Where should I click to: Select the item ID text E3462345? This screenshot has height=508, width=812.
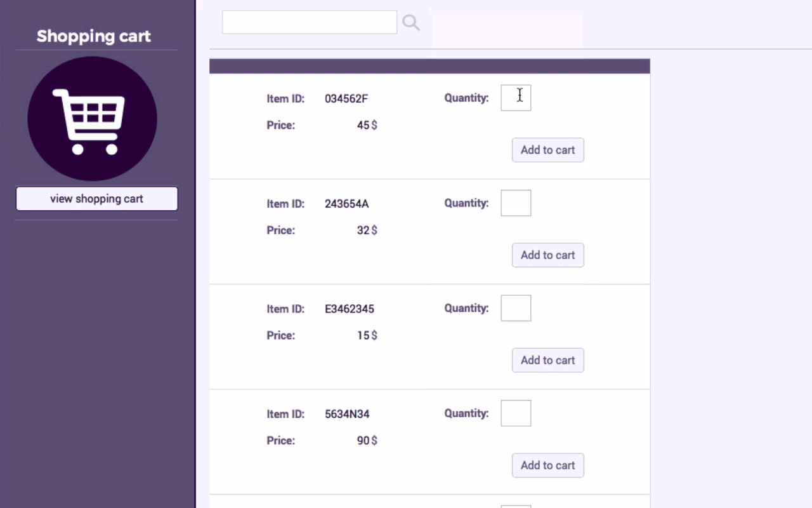pyautogui.click(x=350, y=309)
